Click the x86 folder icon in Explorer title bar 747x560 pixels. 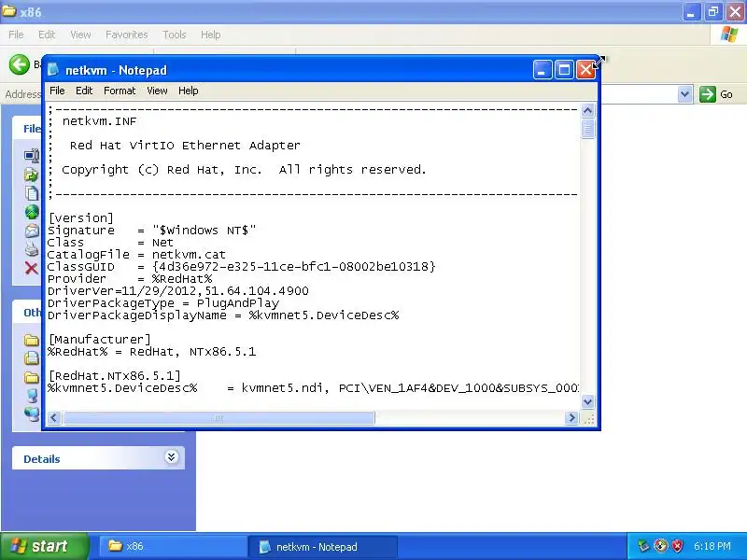pyautogui.click(x=9, y=10)
